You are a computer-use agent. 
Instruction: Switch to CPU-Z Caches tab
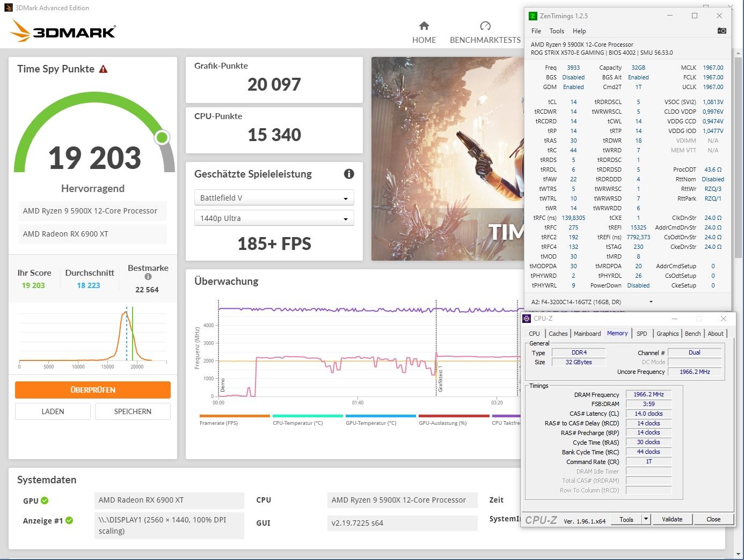click(558, 334)
